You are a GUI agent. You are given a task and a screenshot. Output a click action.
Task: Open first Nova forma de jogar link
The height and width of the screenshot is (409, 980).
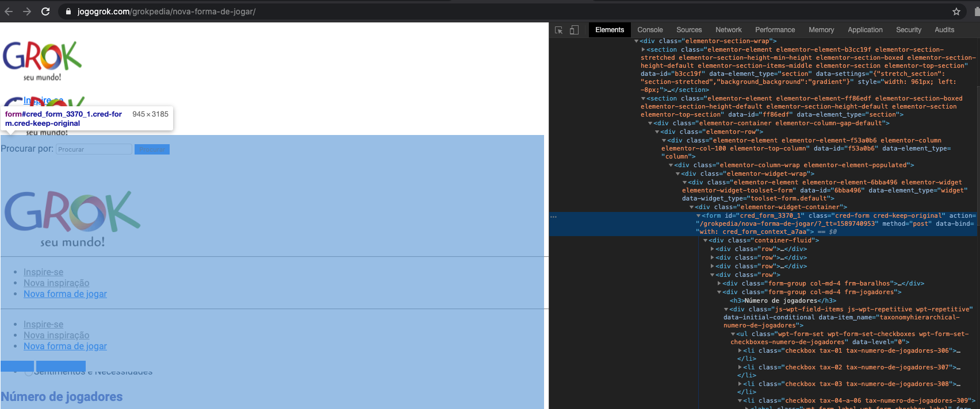click(65, 294)
